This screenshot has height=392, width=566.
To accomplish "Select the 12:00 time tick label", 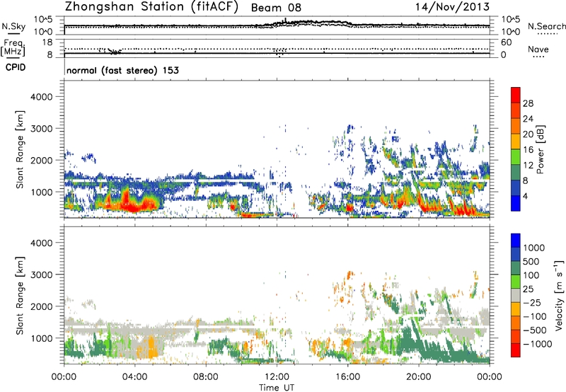I will point(277,377).
